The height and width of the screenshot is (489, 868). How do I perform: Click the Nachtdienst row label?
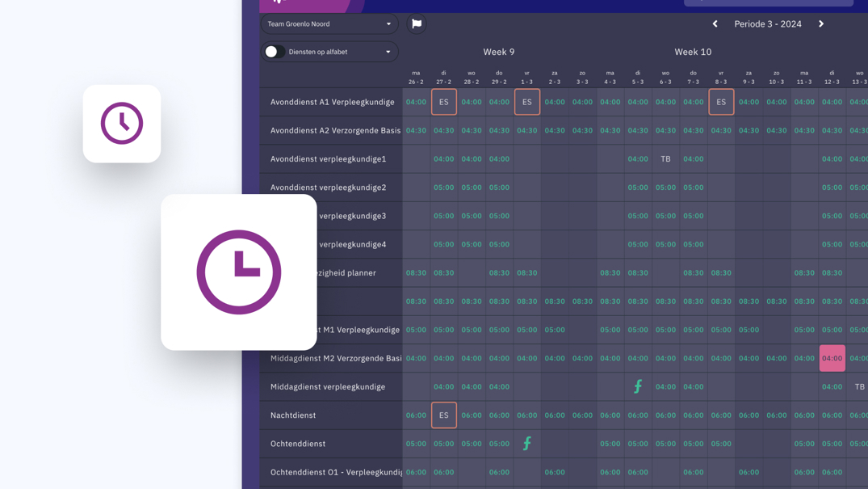point(293,415)
